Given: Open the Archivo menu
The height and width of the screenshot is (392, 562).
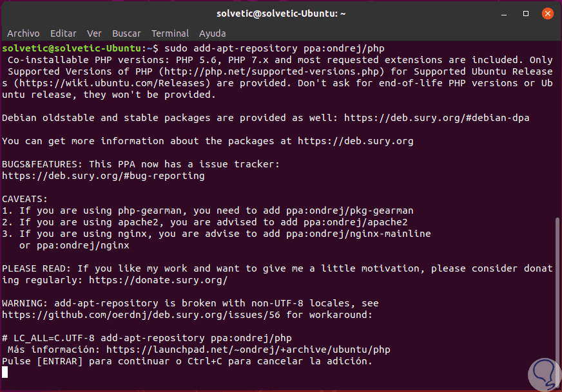Looking at the screenshot, I should click(x=23, y=33).
